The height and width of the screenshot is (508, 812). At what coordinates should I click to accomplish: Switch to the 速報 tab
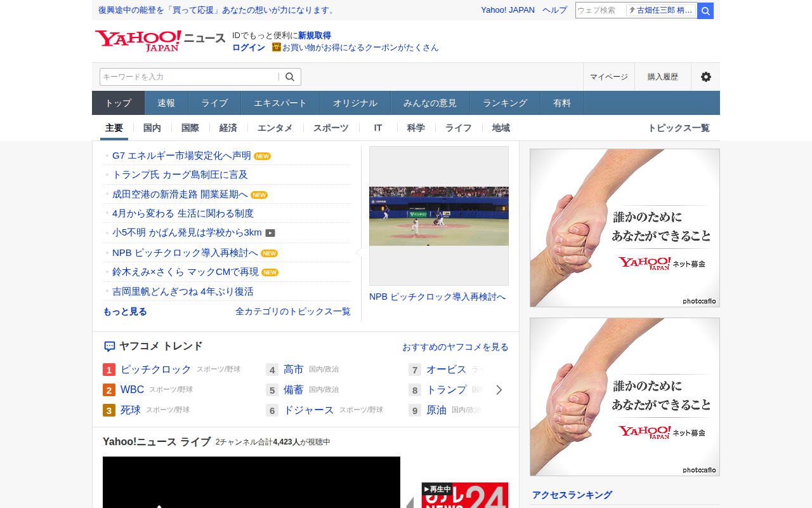166,103
